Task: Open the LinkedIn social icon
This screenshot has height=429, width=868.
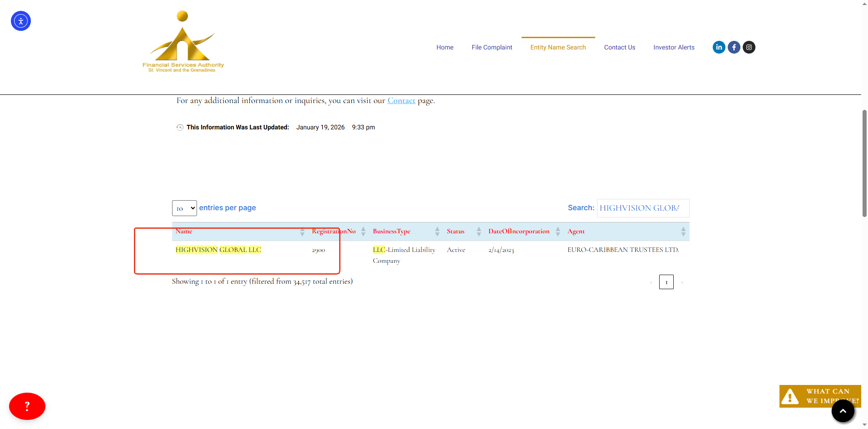Action: (719, 47)
